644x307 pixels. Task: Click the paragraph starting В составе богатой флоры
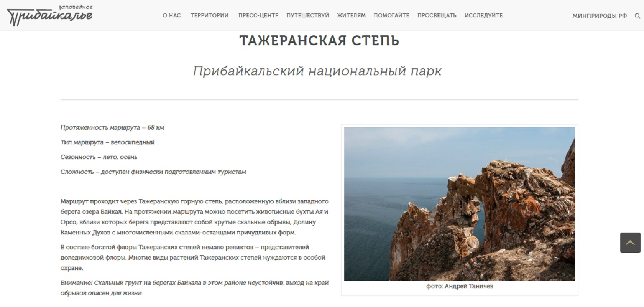click(x=193, y=257)
